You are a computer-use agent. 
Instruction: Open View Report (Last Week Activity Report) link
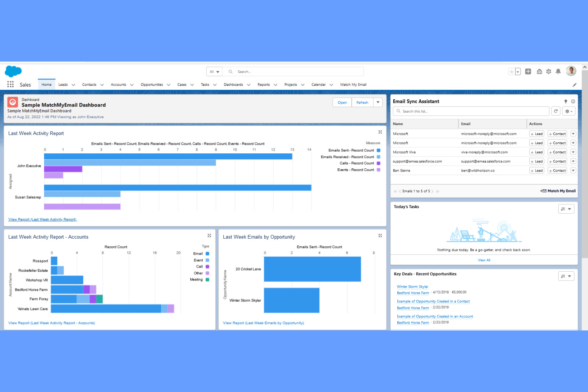[43, 219]
